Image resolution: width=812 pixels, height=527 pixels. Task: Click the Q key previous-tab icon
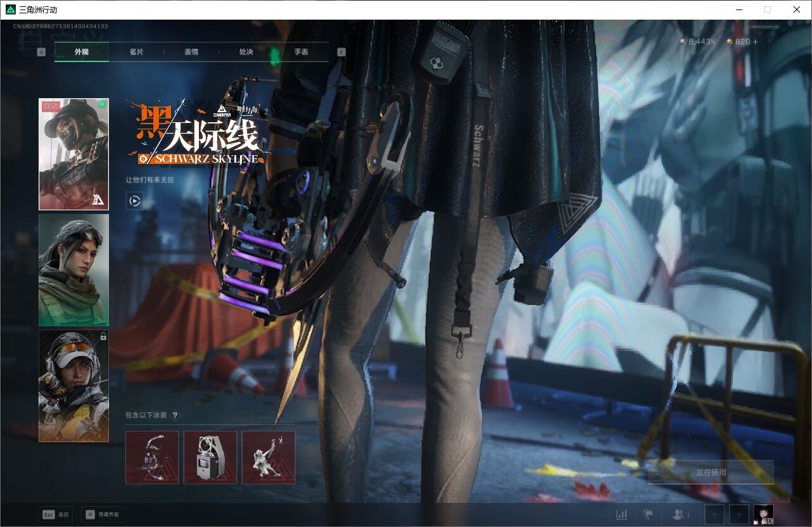click(41, 52)
